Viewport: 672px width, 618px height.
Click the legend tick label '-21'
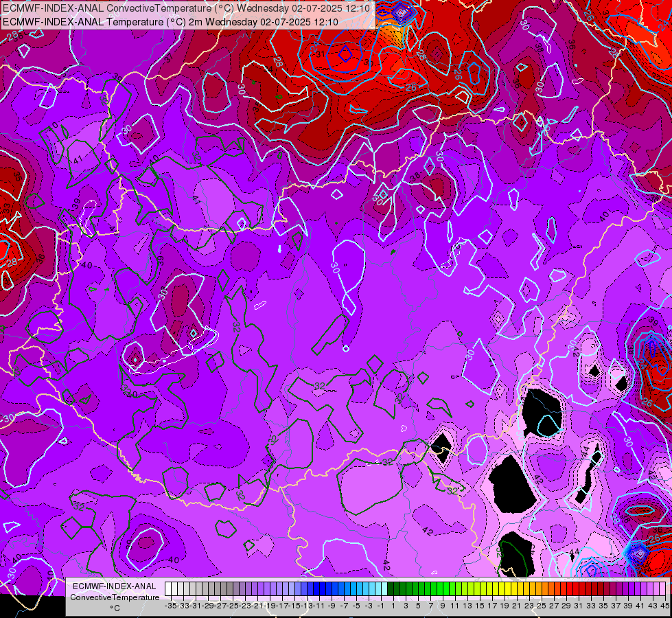point(258,606)
